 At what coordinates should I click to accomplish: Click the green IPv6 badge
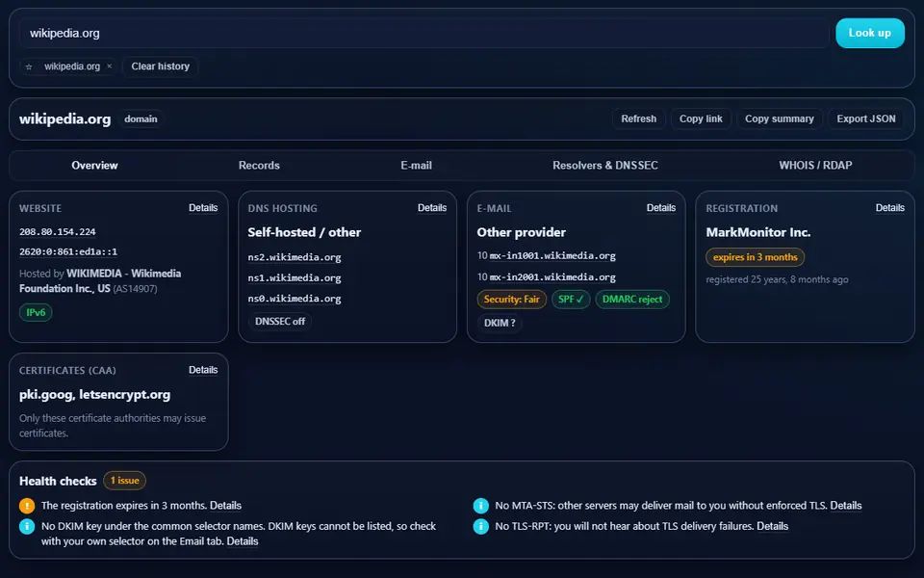click(36, 312)
